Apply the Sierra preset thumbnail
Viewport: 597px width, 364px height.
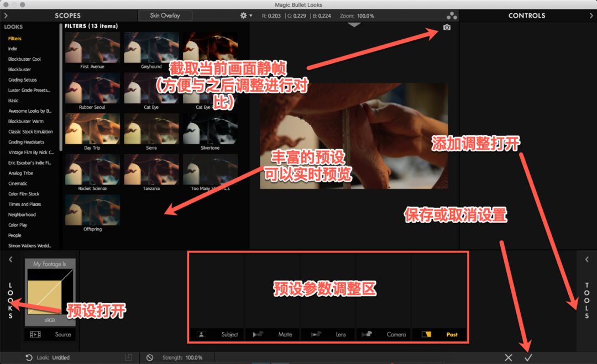pos(151,129)
